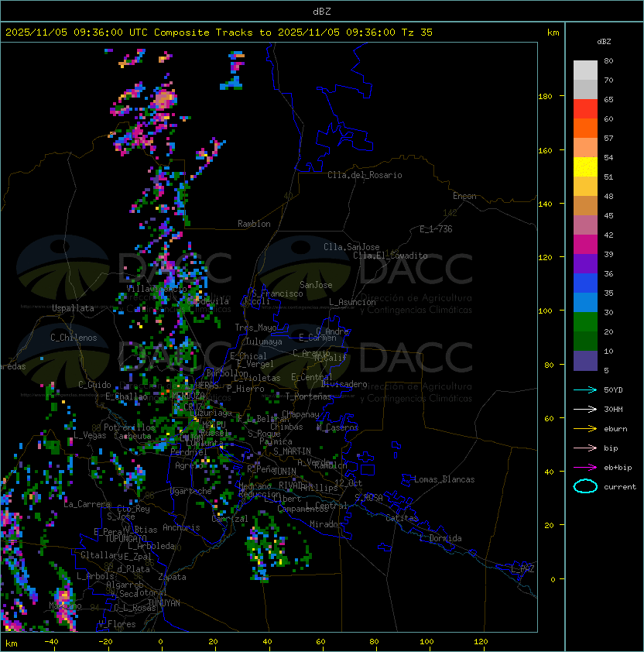The image size is (644, 652).
Task: Select the Catitas place label
Action: 402,518
